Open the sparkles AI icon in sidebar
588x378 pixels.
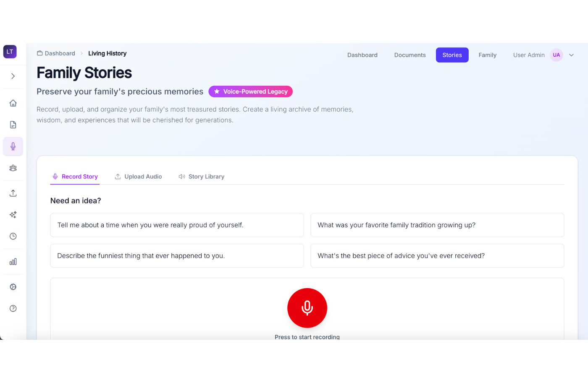[x=13, y=215]
